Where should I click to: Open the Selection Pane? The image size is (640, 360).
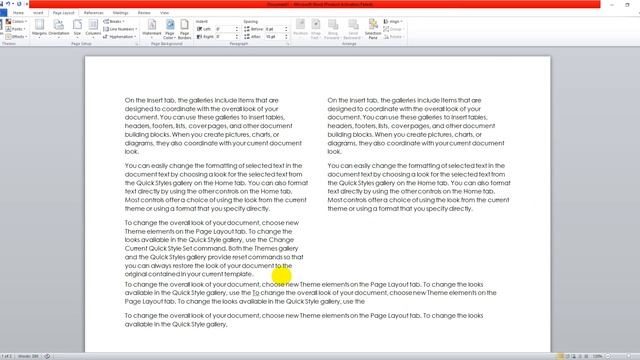coord(373,29)
